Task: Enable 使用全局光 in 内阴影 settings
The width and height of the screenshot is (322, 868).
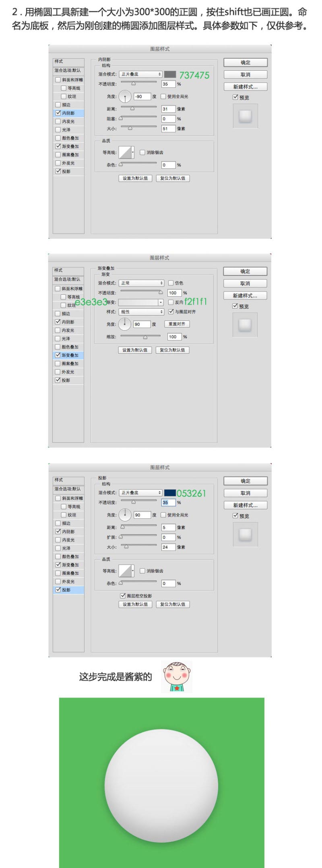Action: tap(163, 96)
